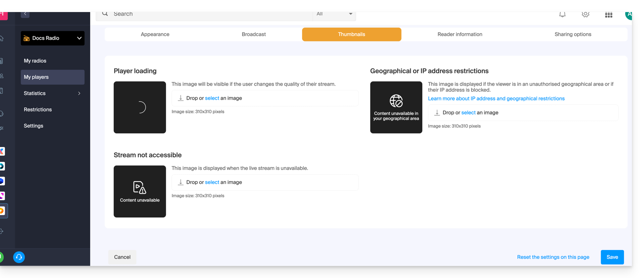Click the Save button
The width and height of the screenshot is (644, 278).
612,257
